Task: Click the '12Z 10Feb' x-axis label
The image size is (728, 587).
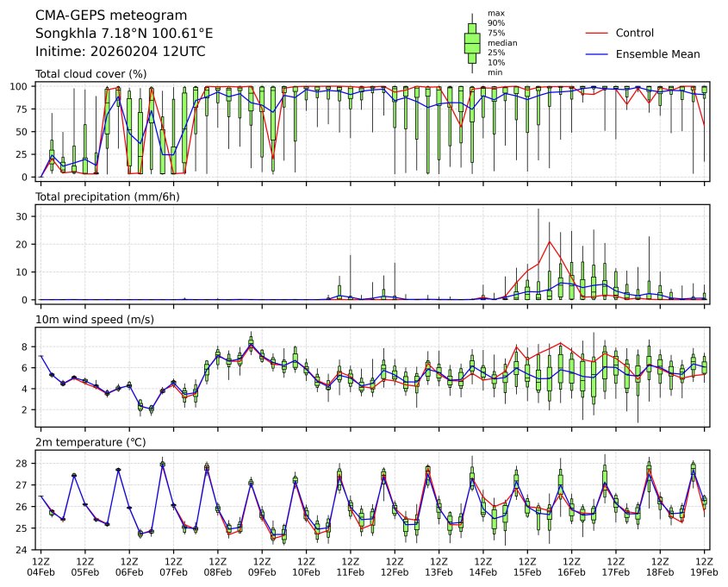Action: 306,566
